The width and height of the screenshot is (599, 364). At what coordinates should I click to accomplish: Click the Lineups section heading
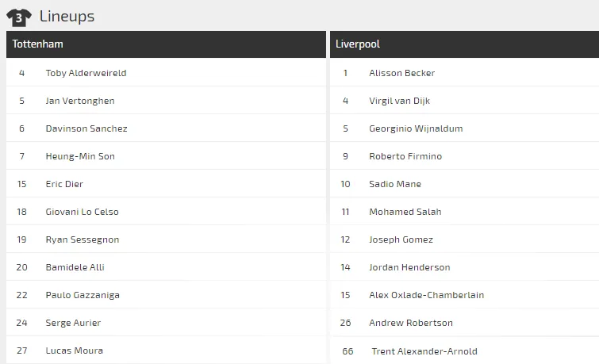click(x=67, y=17)
